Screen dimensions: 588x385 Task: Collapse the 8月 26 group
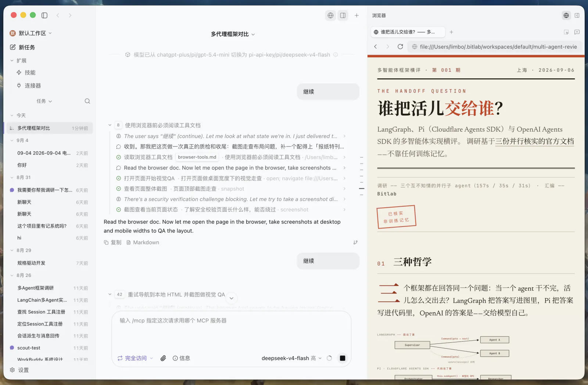[21, 275]
